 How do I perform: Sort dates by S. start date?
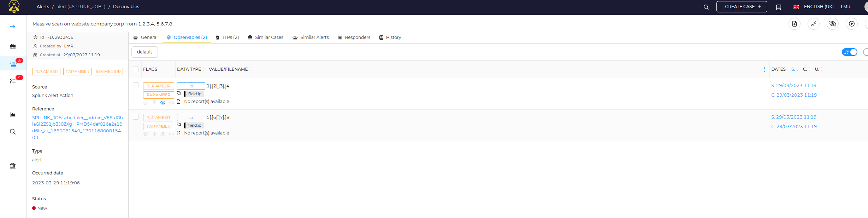[795, 69]
